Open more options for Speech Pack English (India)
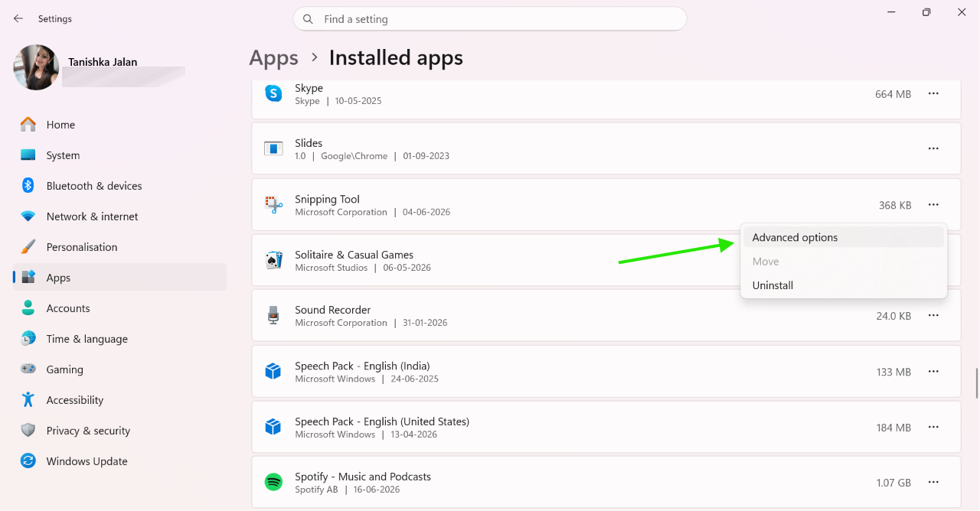 point(933,371)
